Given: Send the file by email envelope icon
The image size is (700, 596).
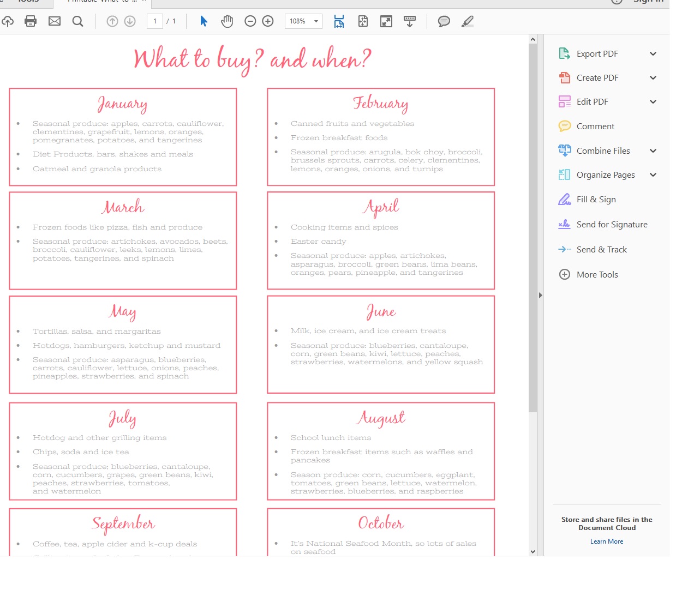Looking at the screenshot, I should pos(55,21).
